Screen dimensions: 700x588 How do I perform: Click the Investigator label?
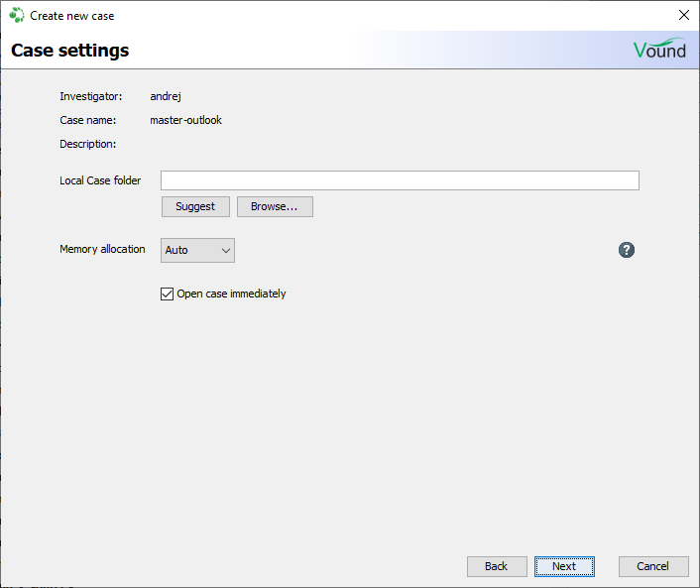(90, 96)
